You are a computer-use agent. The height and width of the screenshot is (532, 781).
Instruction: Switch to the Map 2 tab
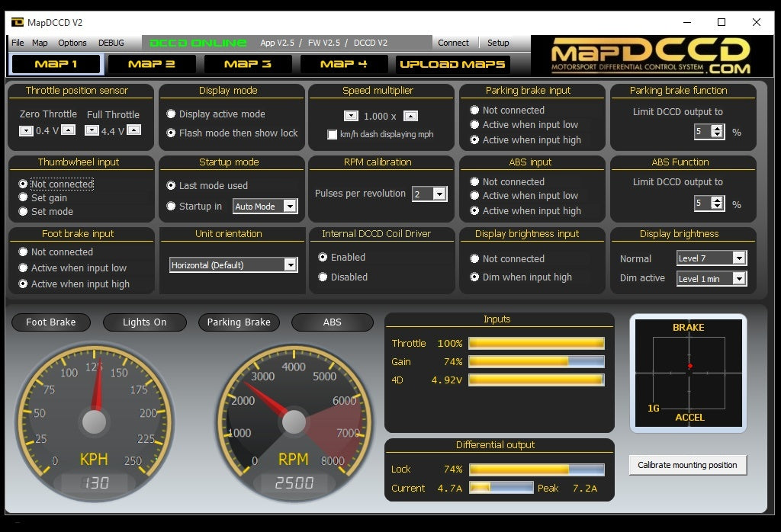coord(152,64)
